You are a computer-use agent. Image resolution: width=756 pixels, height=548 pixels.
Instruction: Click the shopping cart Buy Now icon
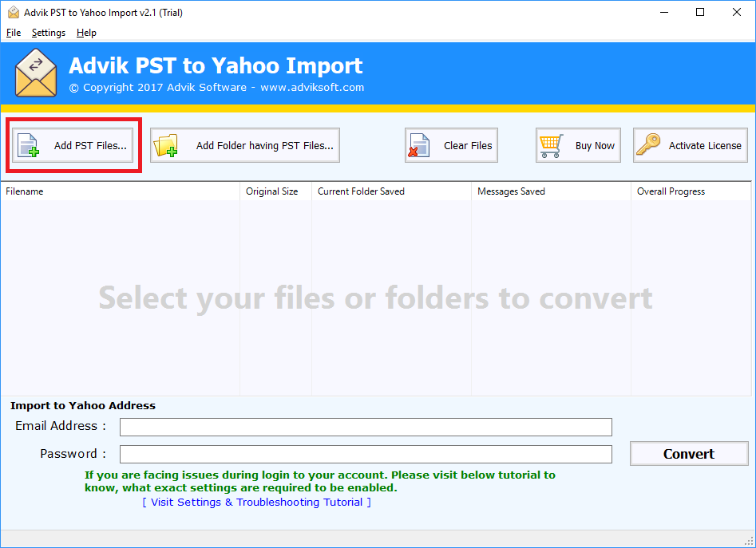click(x=551, y=145)
